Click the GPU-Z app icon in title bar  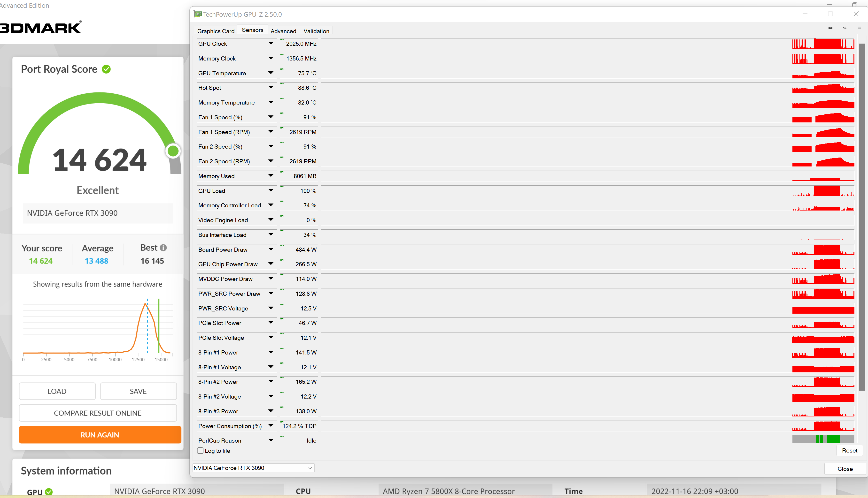pos(197,14)
